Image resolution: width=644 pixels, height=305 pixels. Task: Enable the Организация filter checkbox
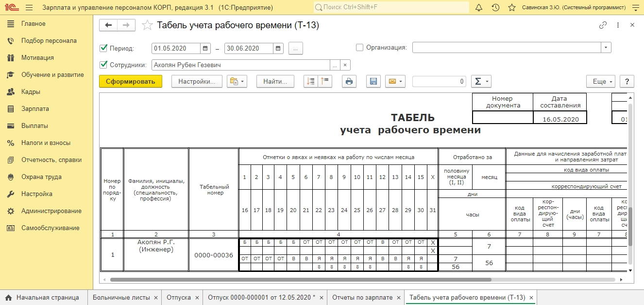click(x=359, y=48)
